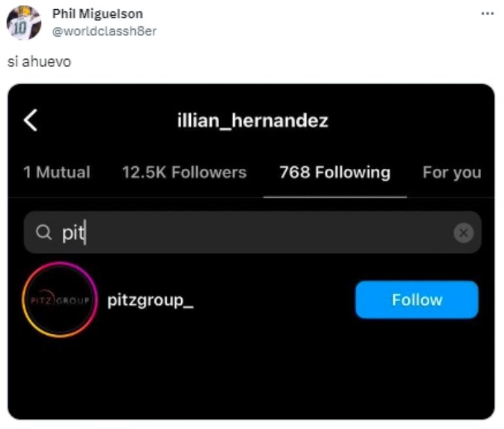Switch to the 12.5K Followers tab
This screenshot has height=429, width=504.
tap(184, 173)
